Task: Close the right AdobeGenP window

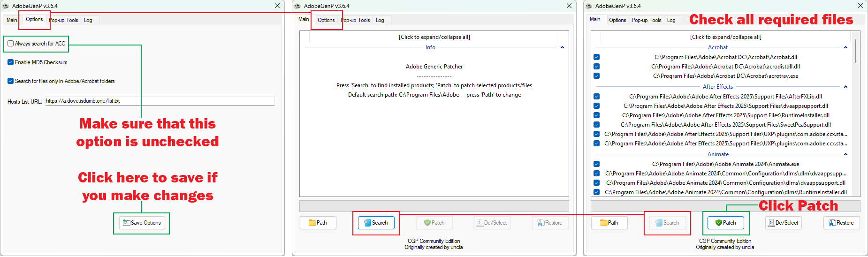Action: pyautogui.click(x=860, y=6)
